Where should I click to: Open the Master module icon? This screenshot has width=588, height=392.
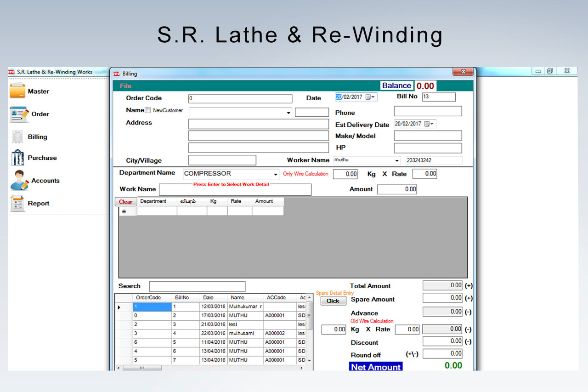coord(17,91)
